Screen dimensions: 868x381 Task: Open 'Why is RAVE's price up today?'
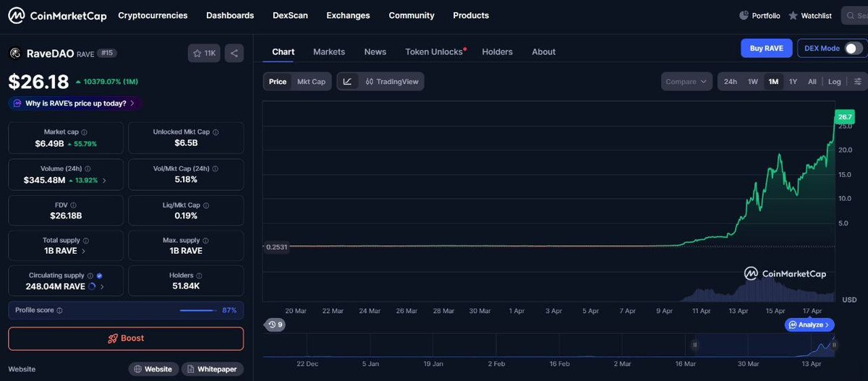tap(75, 103)
